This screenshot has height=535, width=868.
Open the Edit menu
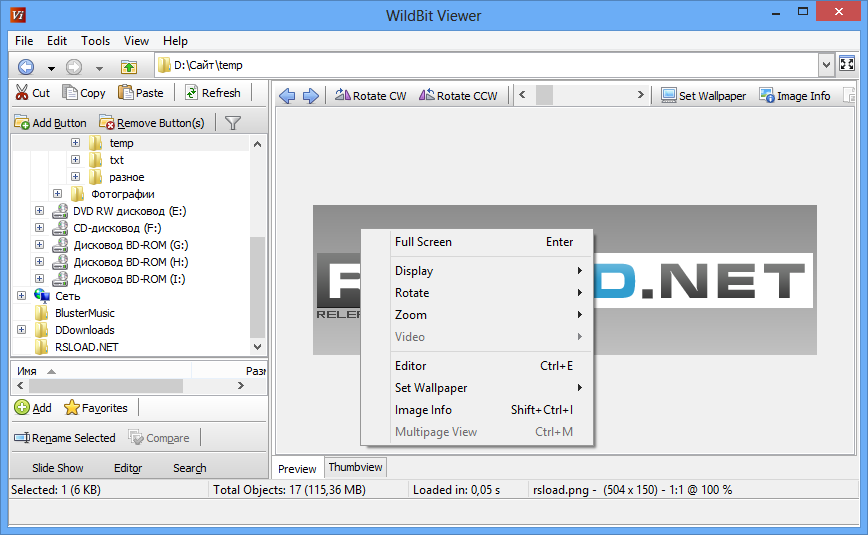[x=57, y=41]
